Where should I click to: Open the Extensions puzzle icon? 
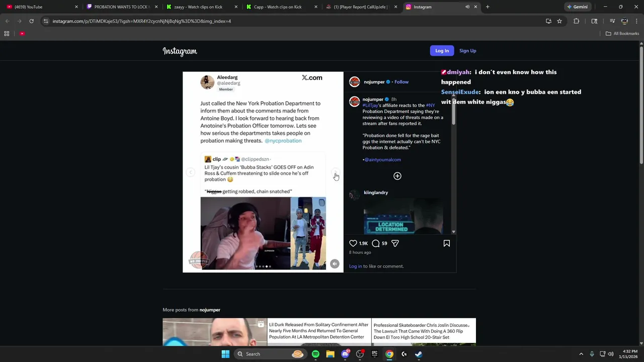point(577,21)
